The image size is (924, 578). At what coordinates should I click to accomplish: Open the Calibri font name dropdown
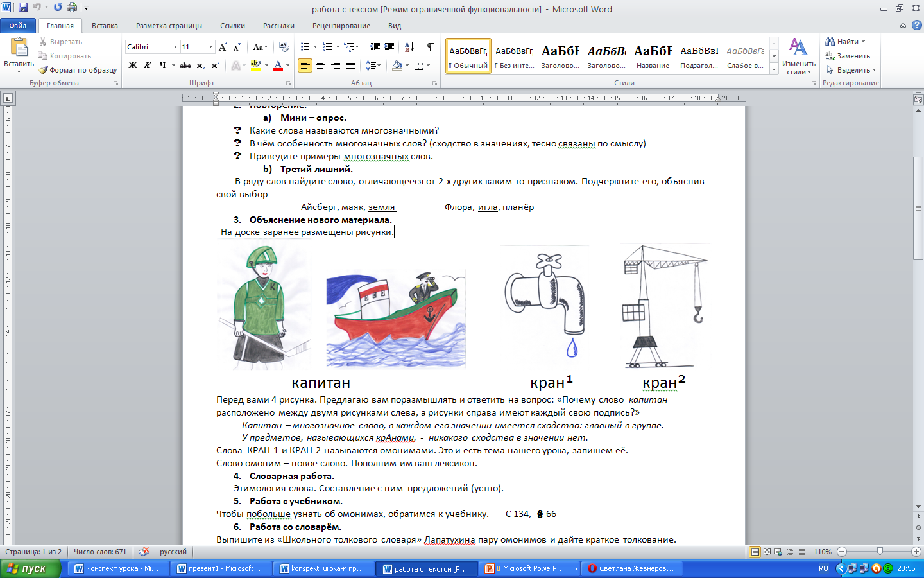(175, 47)
